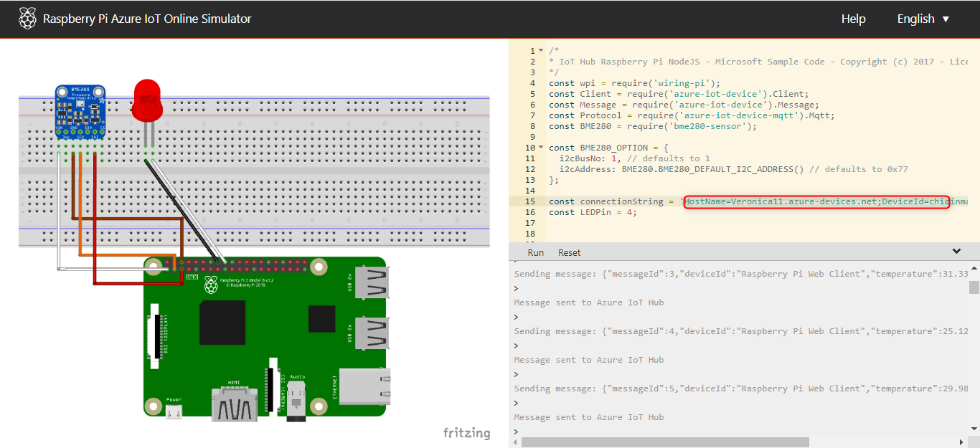The height and width of the screenshot is (448, 980).
Task: Click the red LED on the breadboard
Action: click(146, 100)
